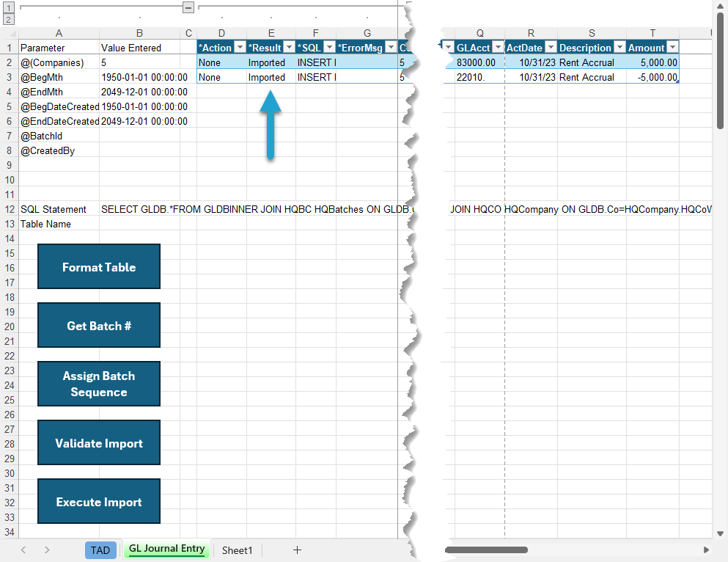Click the horizontal scrollbar right arrow
The height and width of the screenshot is (562, 728).
point(706,550)
